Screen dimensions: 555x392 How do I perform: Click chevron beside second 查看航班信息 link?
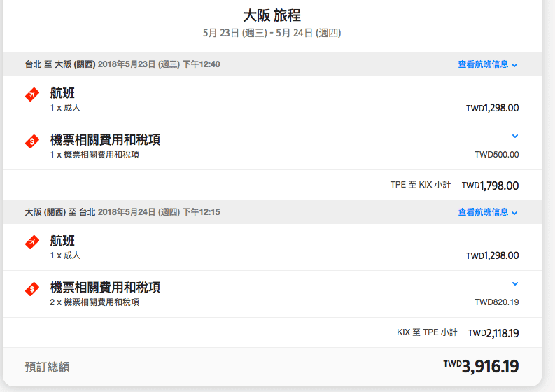click(514, 213)
